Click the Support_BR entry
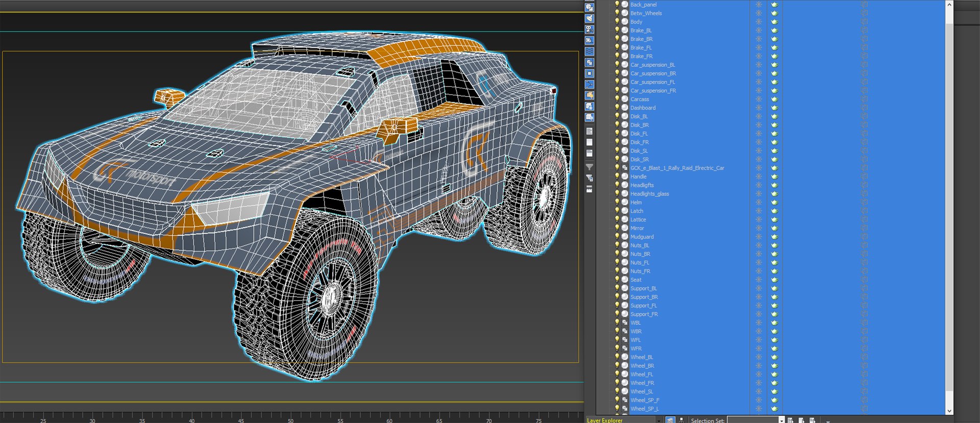Image resolution: width=980 pixels, height=423 pixels. pos(644,297)
